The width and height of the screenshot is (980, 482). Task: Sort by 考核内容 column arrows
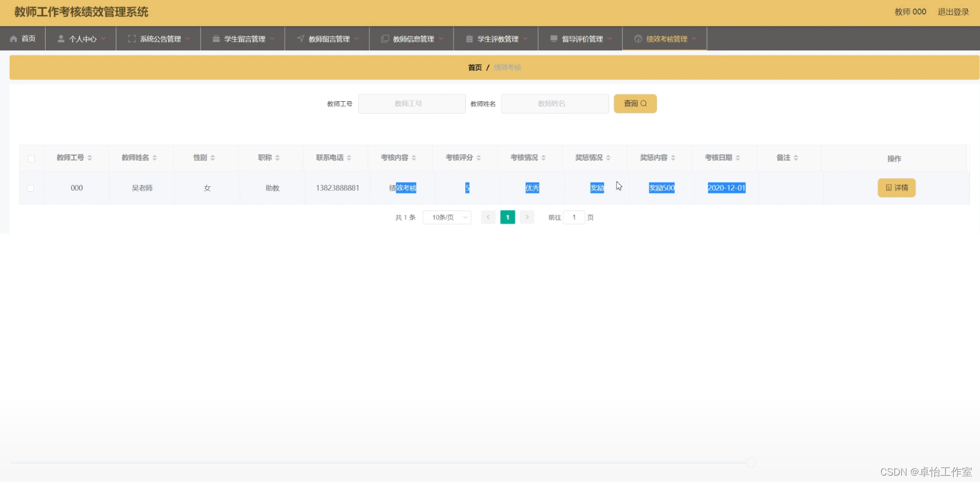414,157
